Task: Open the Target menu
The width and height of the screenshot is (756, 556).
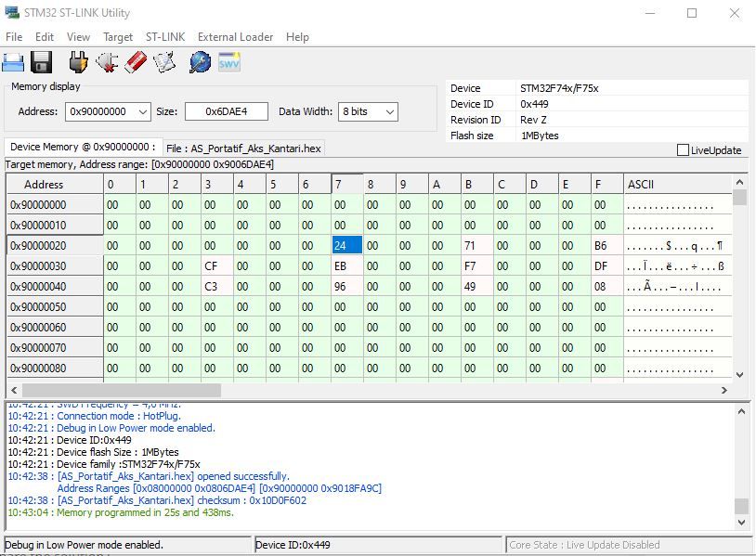Action: pos(118,37)
